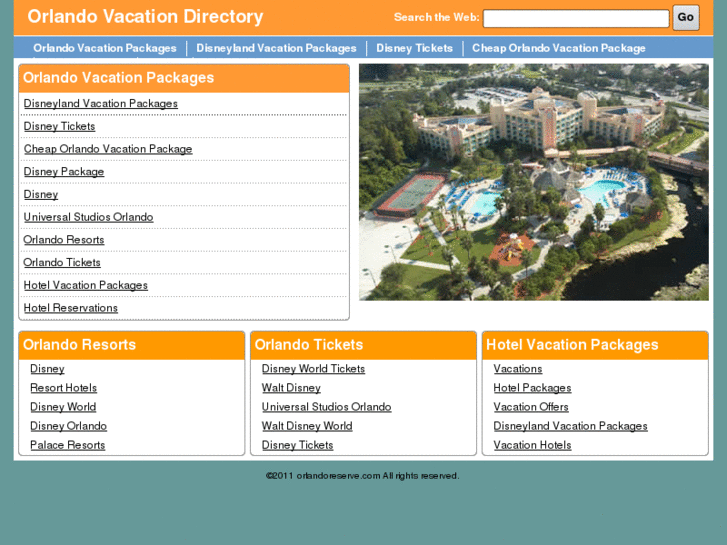Click the Orlando Vacation Directory site title
Viewport: 727px width, 545px height.
click(x=145, y=17)
